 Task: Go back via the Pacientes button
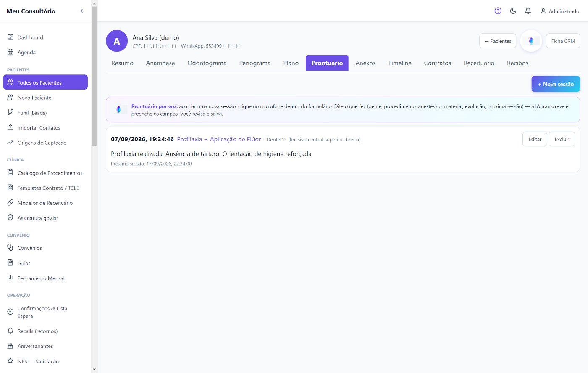(498, 41)
